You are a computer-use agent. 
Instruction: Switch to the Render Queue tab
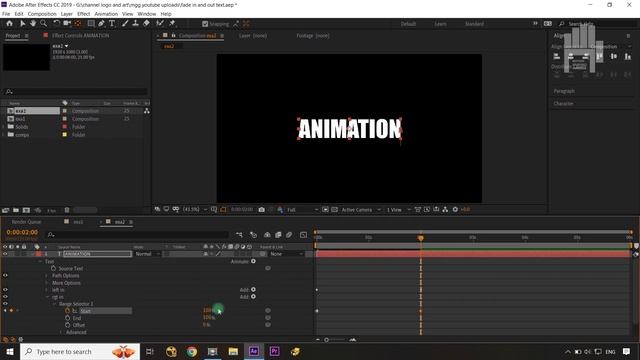27,222
